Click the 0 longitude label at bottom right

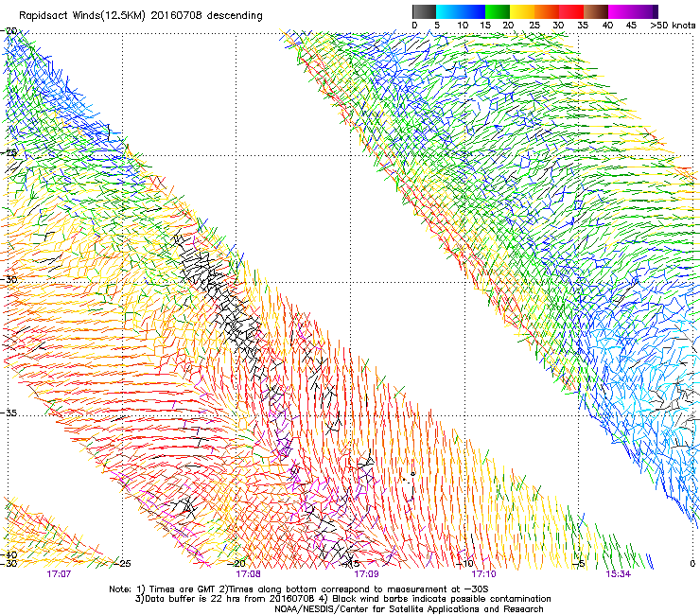click(692, 563)
